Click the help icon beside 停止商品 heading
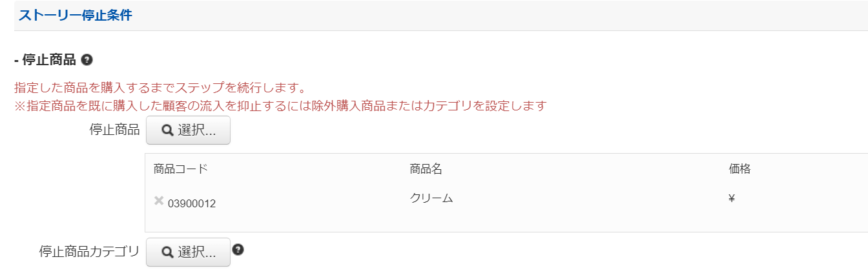 (87, 60)
